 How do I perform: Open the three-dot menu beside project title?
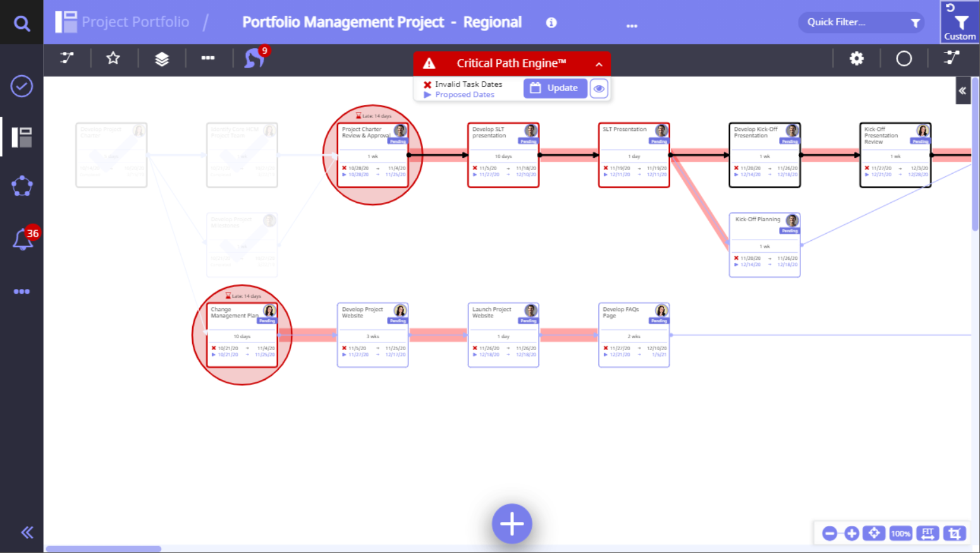632,26
